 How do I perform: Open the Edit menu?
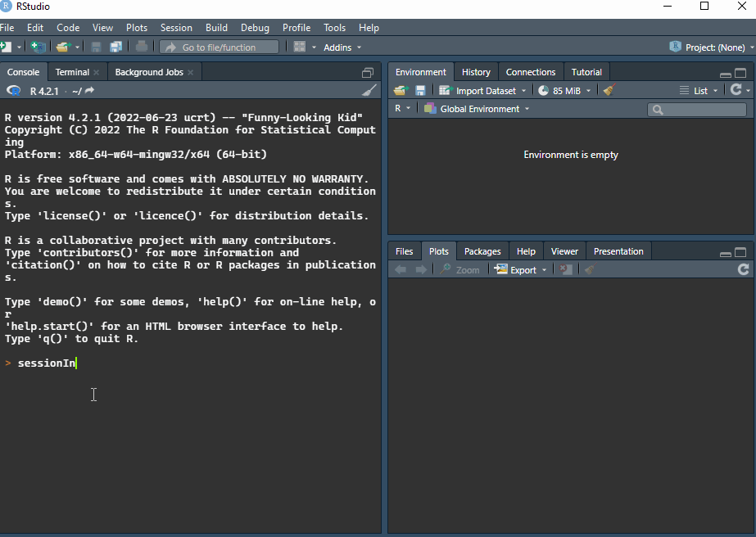click(35, 28)
